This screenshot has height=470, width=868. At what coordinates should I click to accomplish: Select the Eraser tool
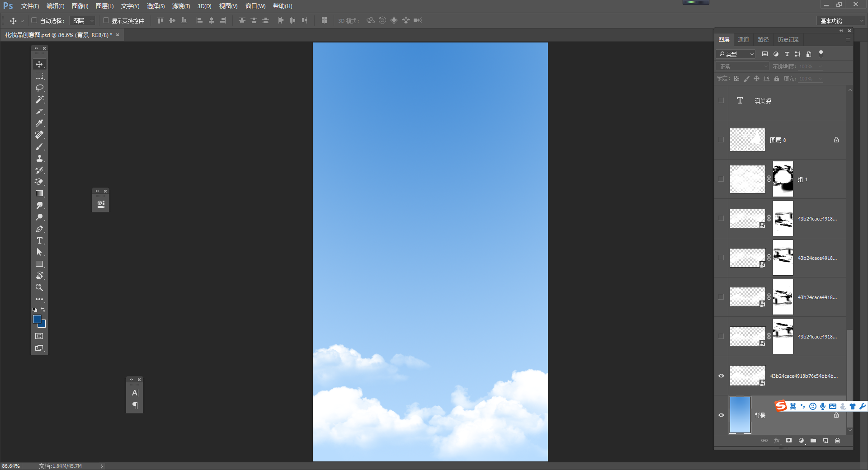coord(39,182)
